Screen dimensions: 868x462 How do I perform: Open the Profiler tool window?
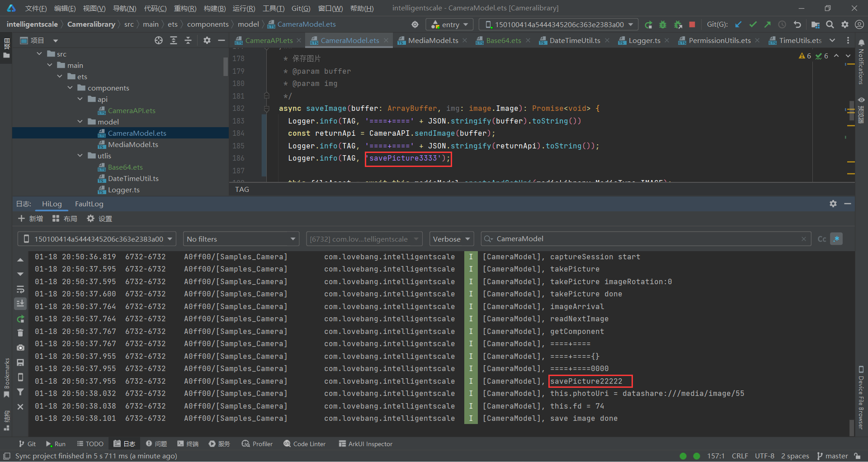257,444
